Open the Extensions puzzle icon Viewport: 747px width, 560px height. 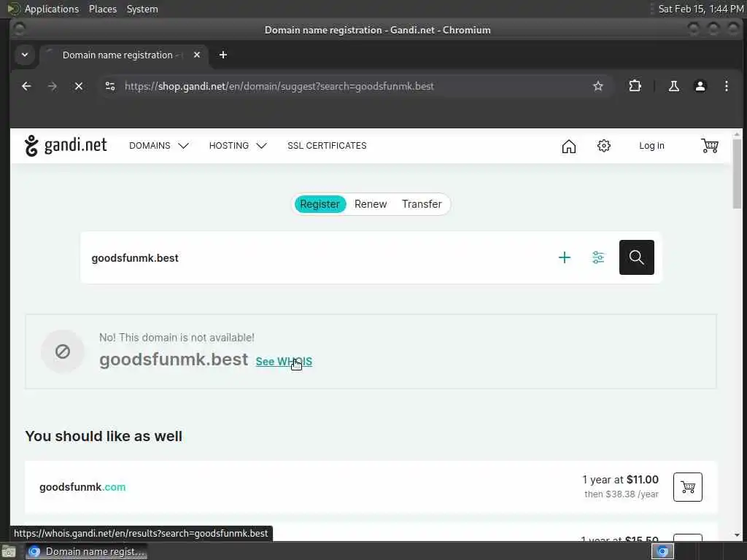click(635, 86)
